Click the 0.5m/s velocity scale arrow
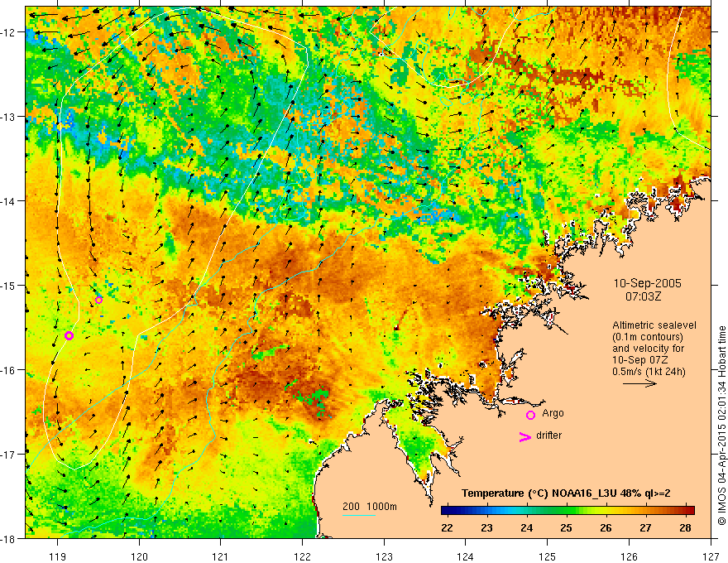 click(x=639, y=383)
